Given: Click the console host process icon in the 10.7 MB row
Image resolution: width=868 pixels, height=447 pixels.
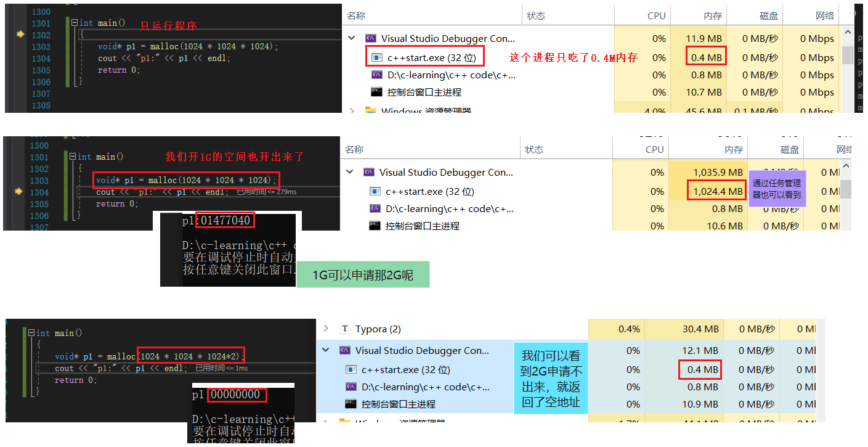Looking at the screenshot, I should [376, 92].
